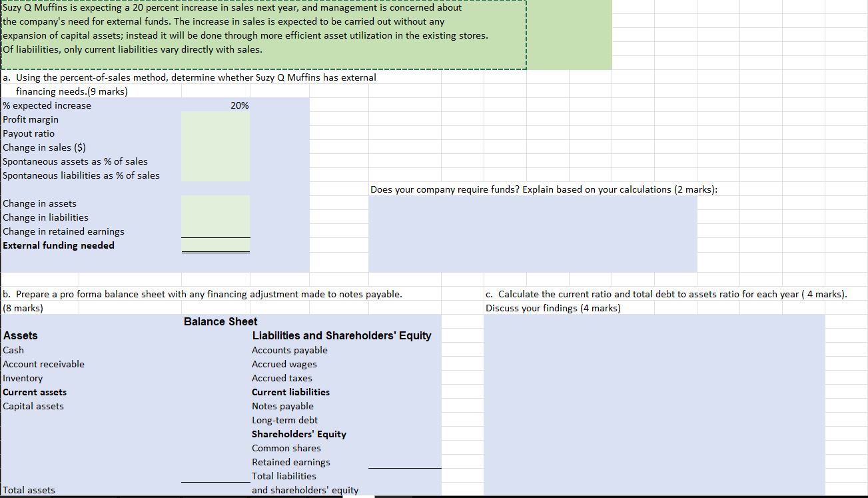868x498 pixels.
Task: Select the Change in assets answer cell
Action: pos(215,203)
